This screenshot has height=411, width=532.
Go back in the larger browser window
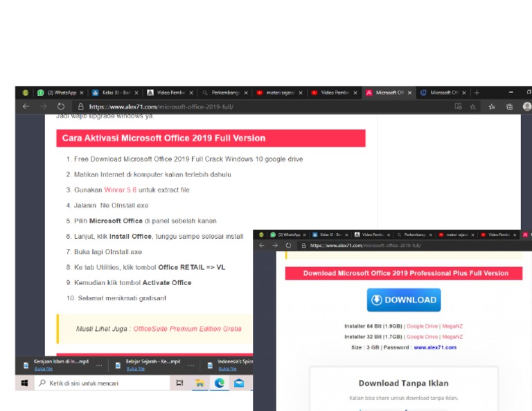26,107
